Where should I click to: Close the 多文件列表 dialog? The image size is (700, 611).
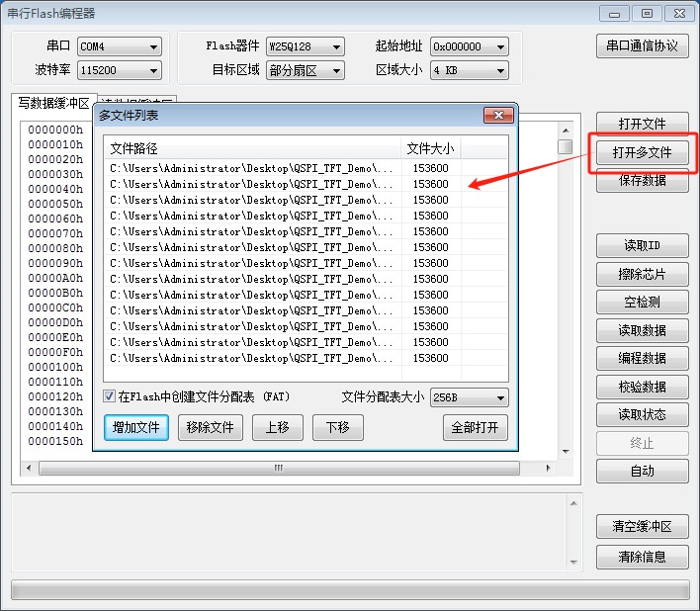click(x=498, y=115)
